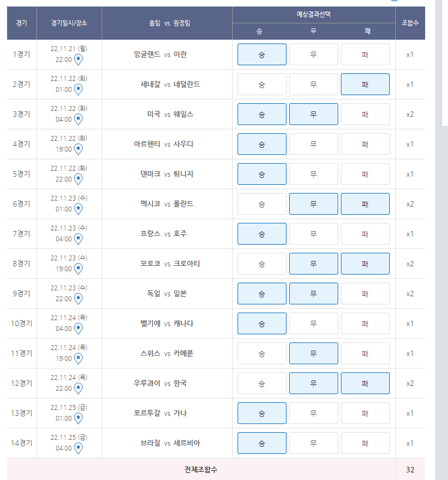The image size is (448, 480).
Task: Click location pin icon for 7경기
Action: pos(78,239)
